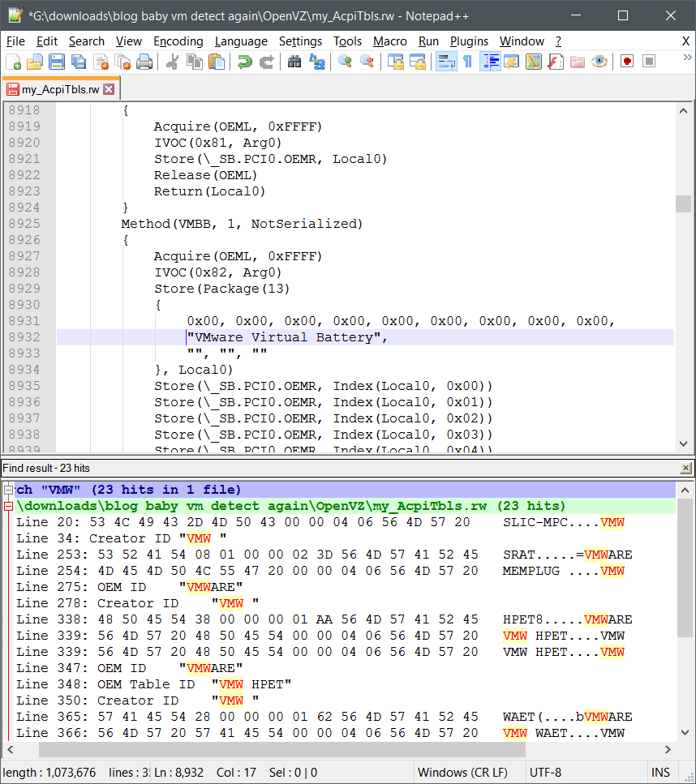Toggle file monitoring eye icon
696x784 pixels.
tap(599, 62)
